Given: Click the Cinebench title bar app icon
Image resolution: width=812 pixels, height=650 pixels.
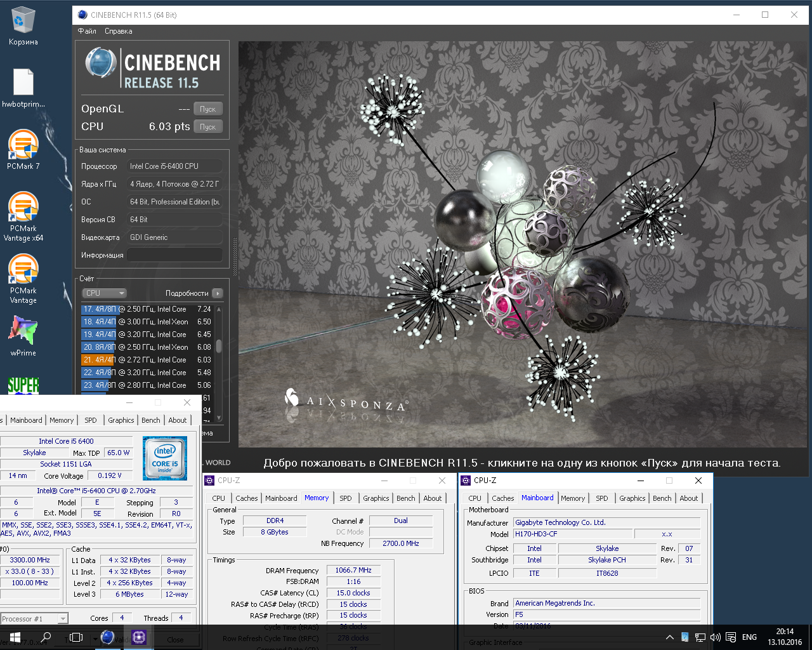Looking at the screenshot, I should [82, 15].
